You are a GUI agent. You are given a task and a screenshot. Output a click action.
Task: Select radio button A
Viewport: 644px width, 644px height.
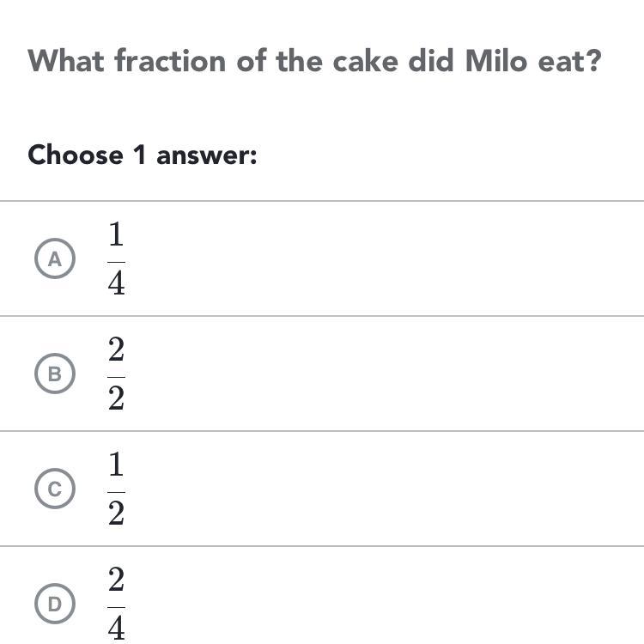pos(55,258)
